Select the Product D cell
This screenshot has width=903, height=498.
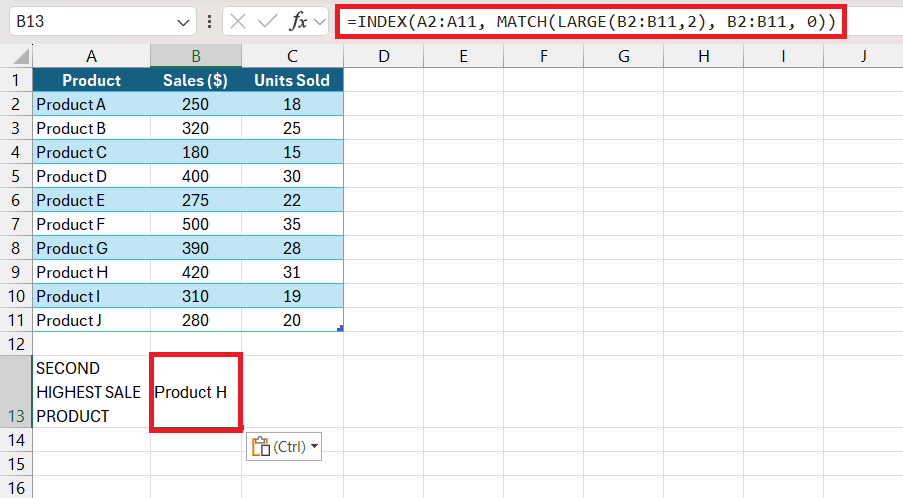(92, 176)
